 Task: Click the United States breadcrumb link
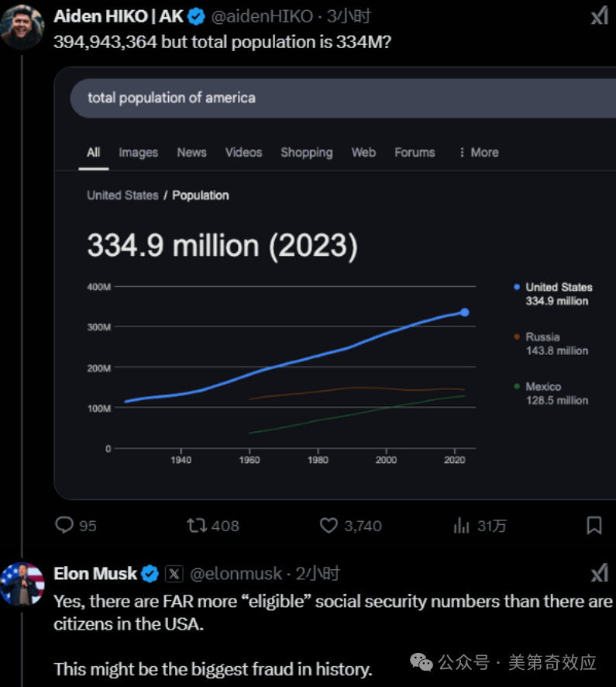pos(122,195)
